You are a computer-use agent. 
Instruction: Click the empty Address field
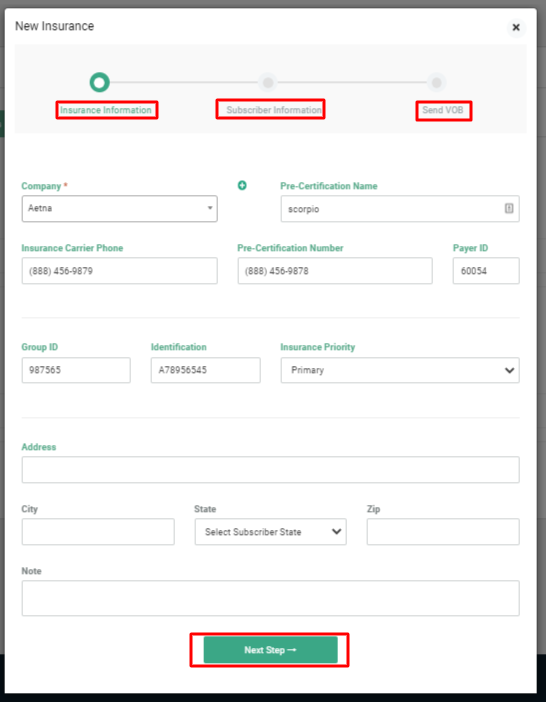[270, 470]
